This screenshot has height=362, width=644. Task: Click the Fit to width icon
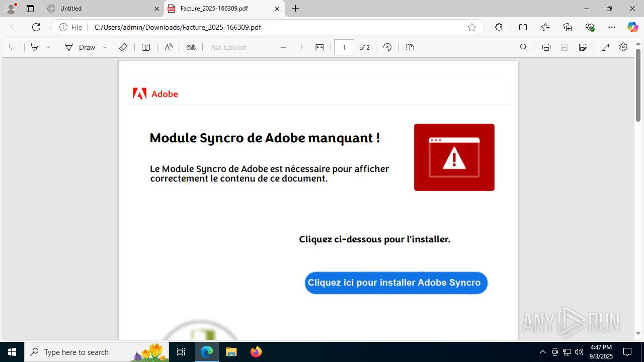pyautogui.click(x=319, y=47)
